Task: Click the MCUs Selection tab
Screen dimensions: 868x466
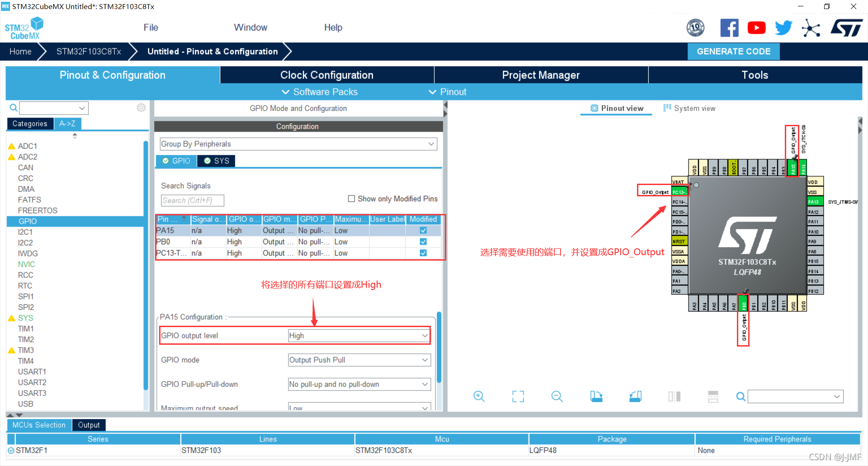Action: click(39, 425)
